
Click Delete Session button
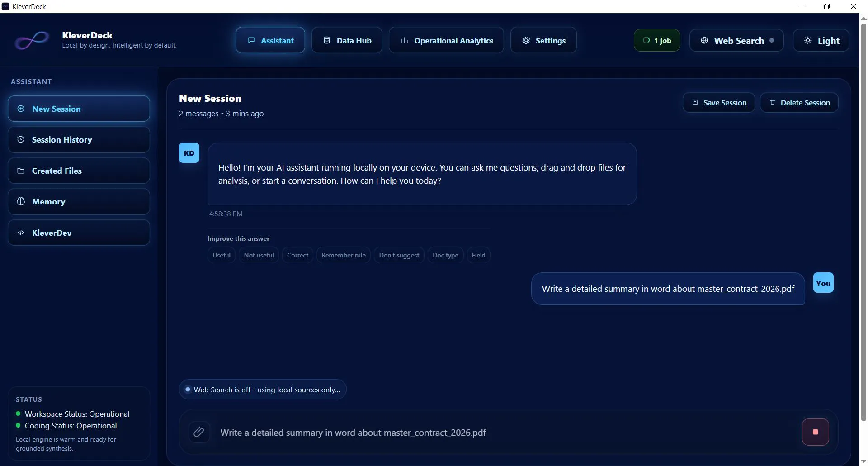click(799, 103)
